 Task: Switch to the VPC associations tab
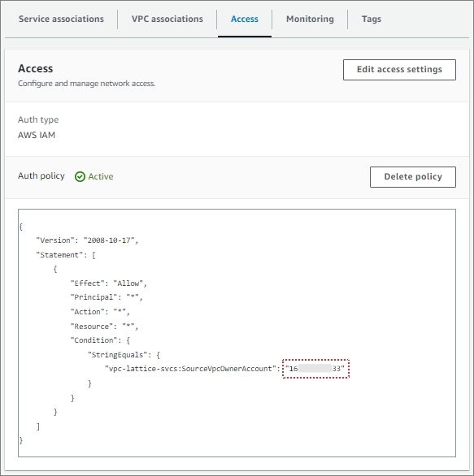point(167,19)
